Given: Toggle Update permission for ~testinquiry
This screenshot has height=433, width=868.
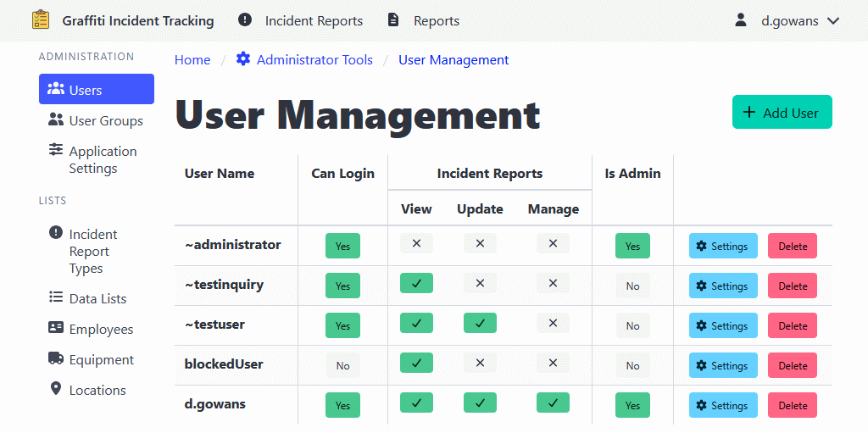Looking at the screenshot, I should click(480, 284).
